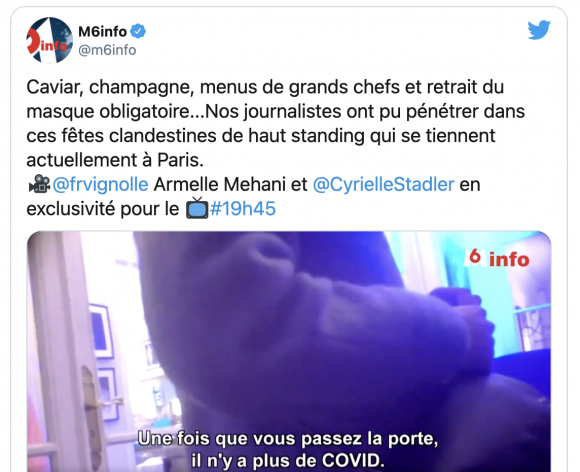Click the television emoji before #19h45
580x472 pixels.
(x=197, y=208)
